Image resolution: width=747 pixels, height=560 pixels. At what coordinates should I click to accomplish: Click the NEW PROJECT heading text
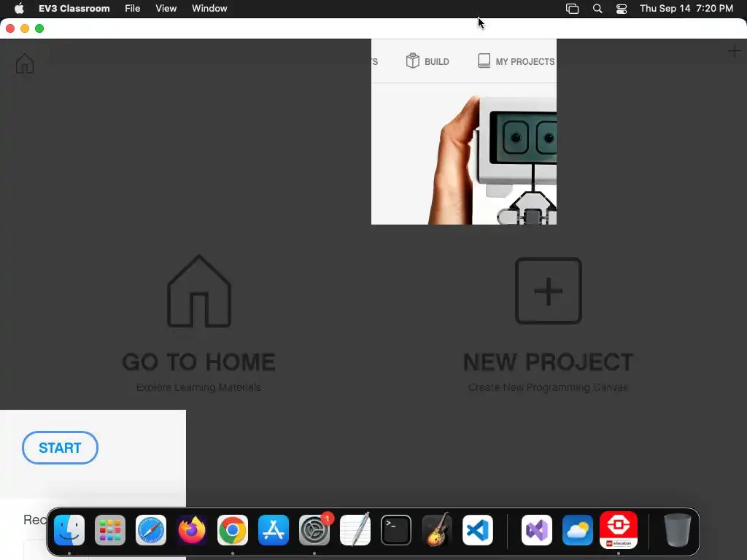tap(549, 362)
